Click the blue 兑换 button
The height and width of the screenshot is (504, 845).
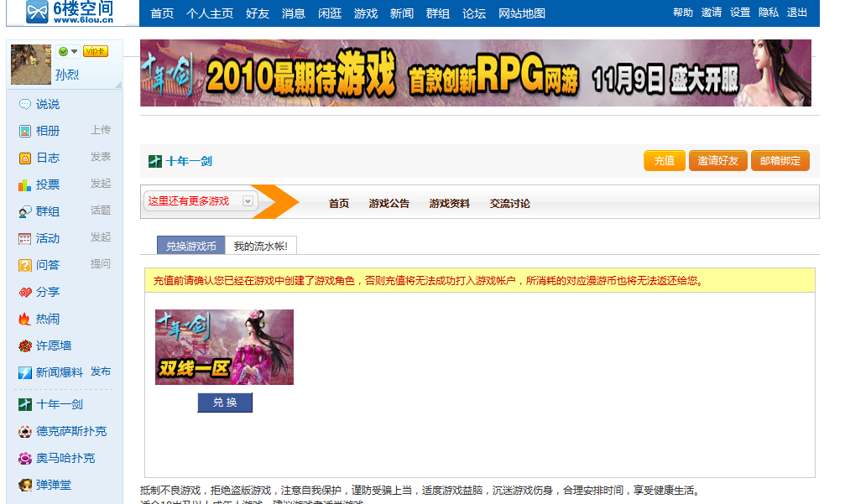225,403
